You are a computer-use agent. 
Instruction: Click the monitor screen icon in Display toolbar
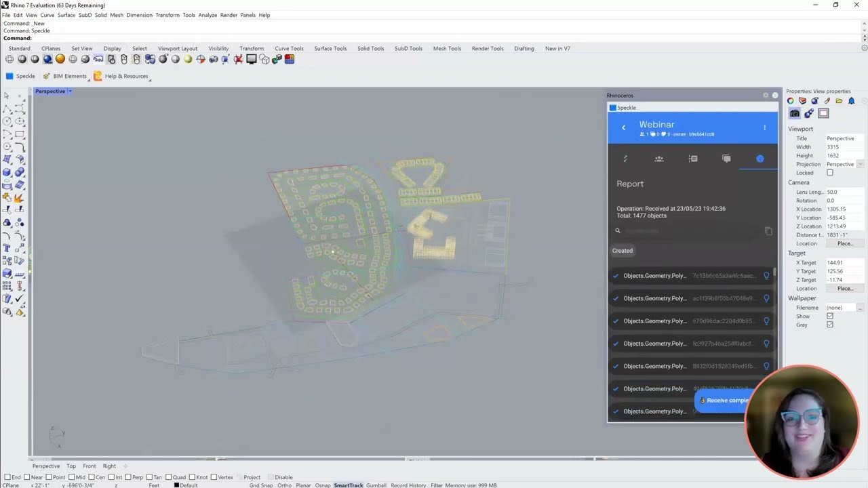[x=251, y=59]
